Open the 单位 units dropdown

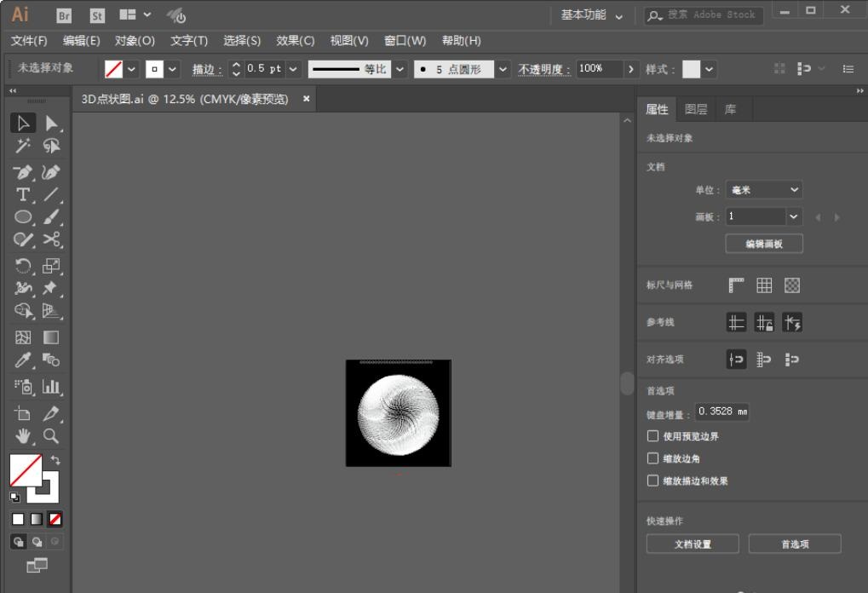tap(764, 190)
